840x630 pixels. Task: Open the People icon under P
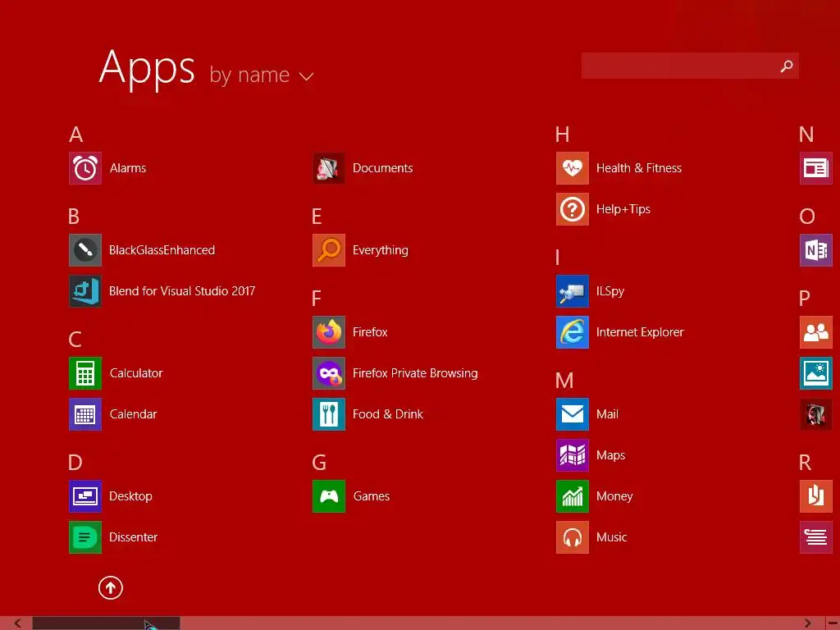pos(816,332)
